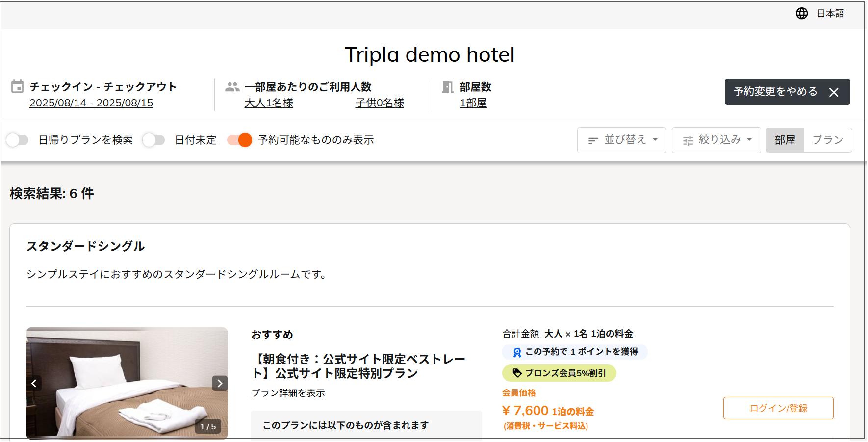Open the 並び替え sort dropdown
The width and height of the screenshot is (868, 442).
[x=621, y=140]
